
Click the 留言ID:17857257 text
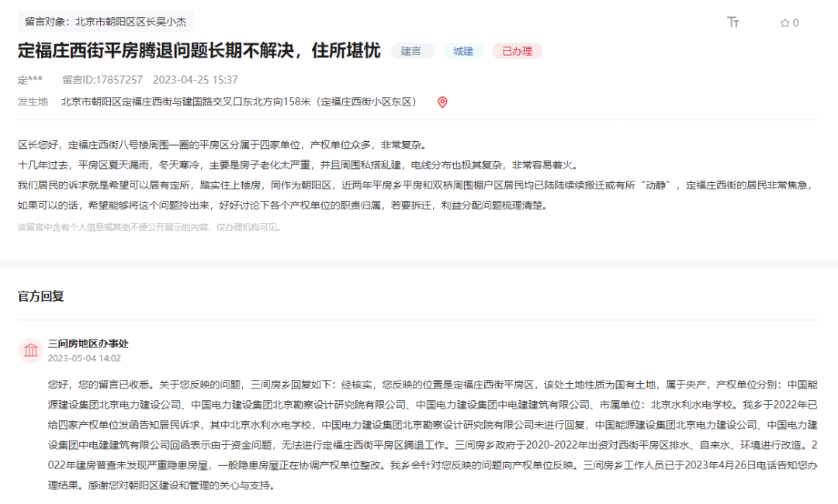coord(102,80)
